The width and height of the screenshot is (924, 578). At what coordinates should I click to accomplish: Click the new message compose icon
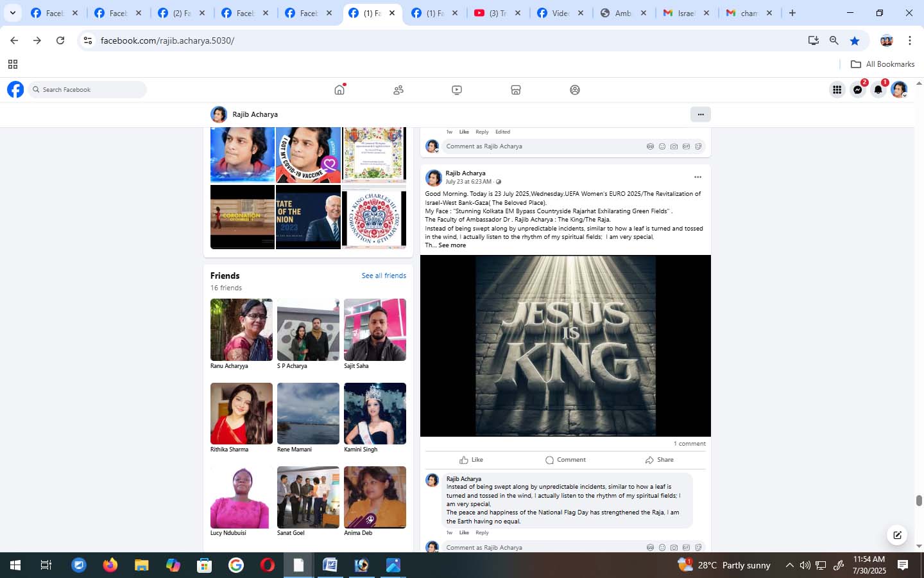click(x=897, y=534)
